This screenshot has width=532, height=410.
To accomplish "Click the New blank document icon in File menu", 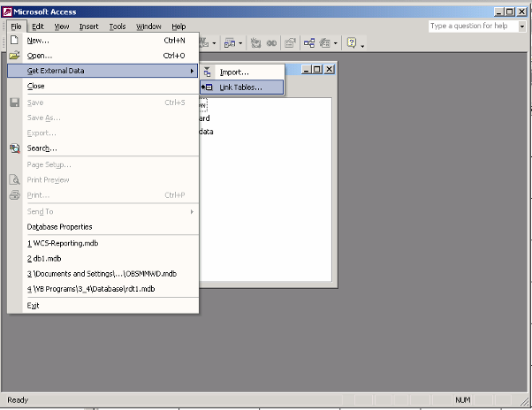I will click(14, 40).
